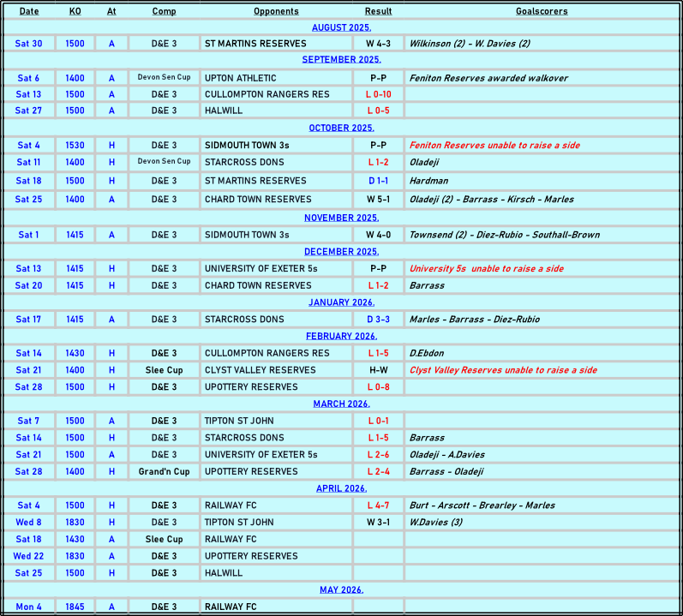
Task: Click the "W 5-1" result cell
Action: click(x=378, y=200)
